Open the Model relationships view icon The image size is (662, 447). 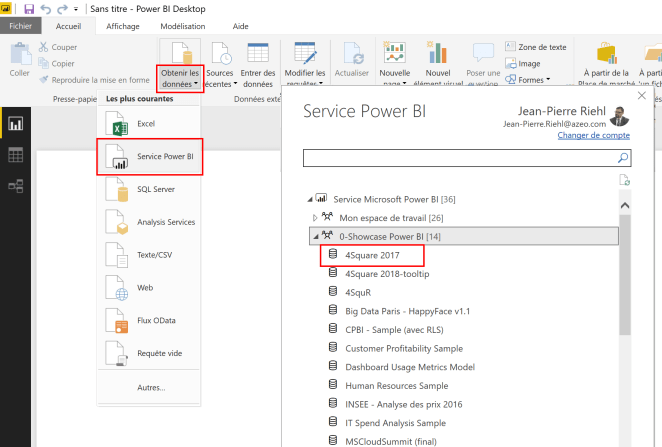coord(16,186)
